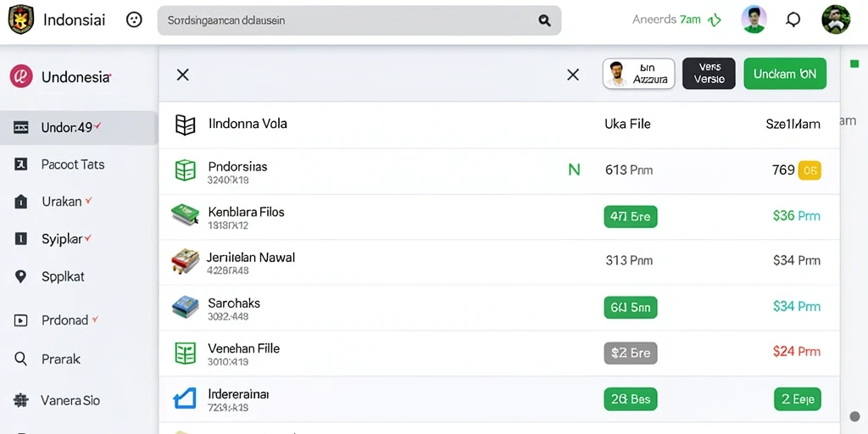The width and height of the screenshot is (868, 434).
Task: Click the Prdonad play icon in sidebar
Action: [x=20, y=320]
